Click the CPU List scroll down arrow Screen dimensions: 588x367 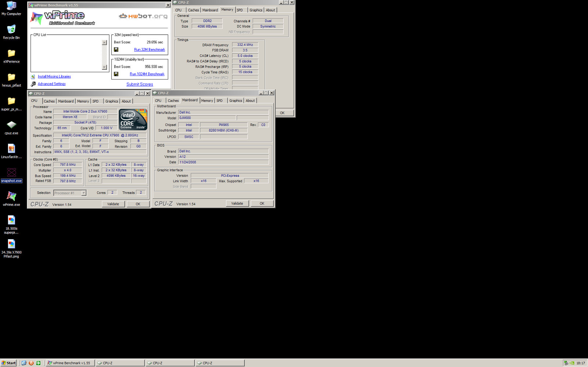point(104,67)
